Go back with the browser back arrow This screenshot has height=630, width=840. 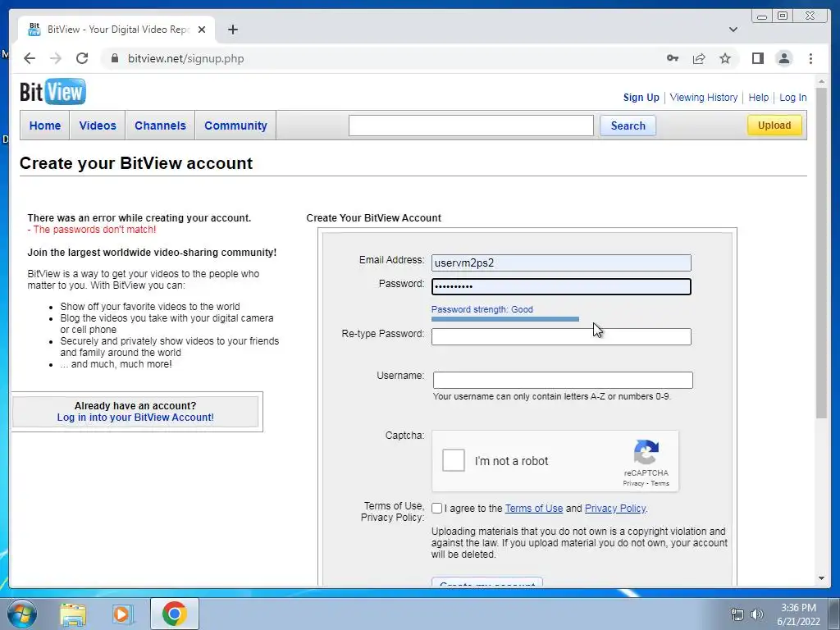coord(30,58)
